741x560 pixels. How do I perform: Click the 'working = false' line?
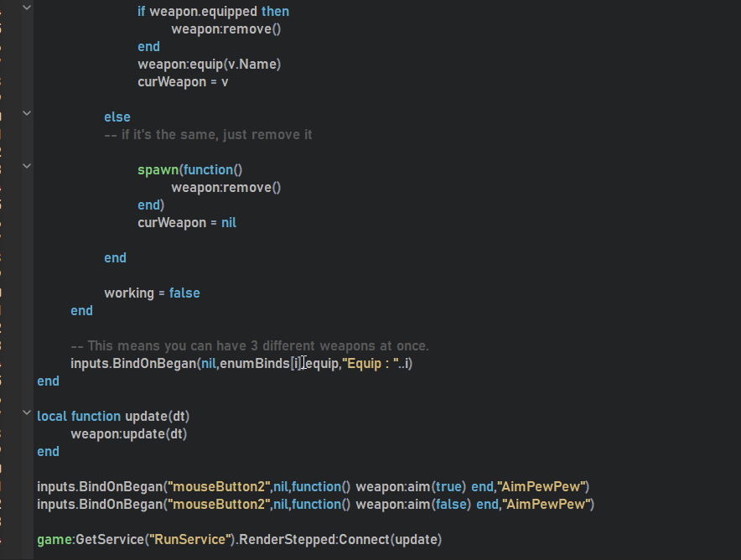tap(152, 293)
